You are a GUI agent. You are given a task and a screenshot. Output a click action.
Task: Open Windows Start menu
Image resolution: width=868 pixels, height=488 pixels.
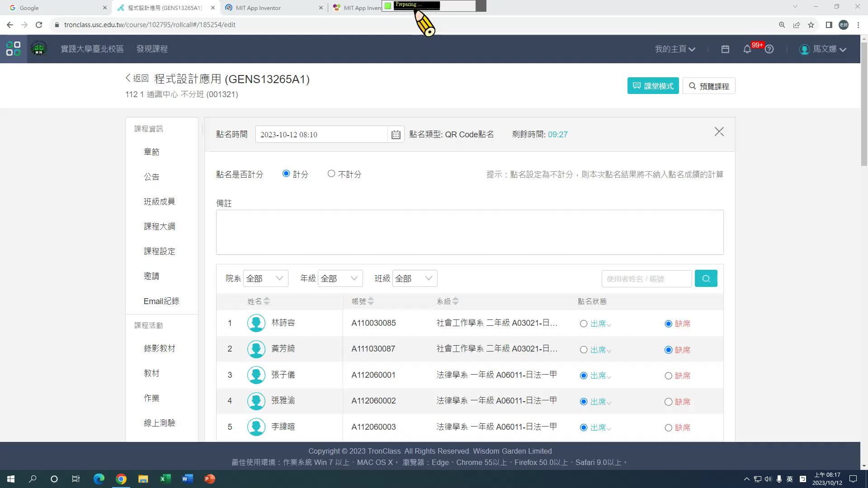point(11,479)
